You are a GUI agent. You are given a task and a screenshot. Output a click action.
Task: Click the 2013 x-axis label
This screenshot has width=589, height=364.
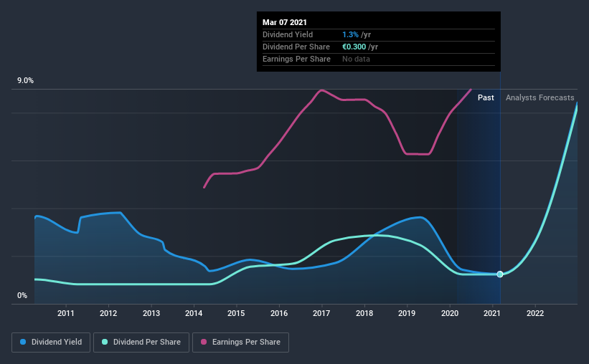pos(151,313)
